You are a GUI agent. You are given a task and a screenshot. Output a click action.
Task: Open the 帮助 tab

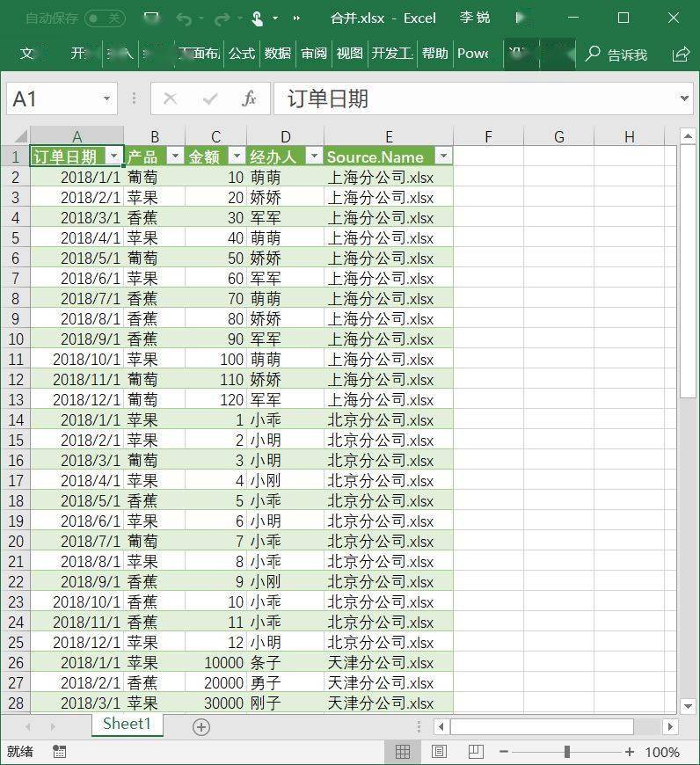click(x=434, y=53)
